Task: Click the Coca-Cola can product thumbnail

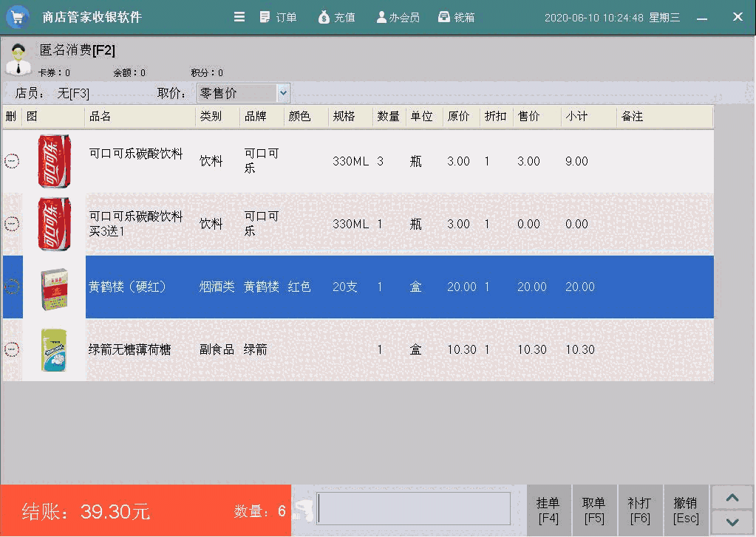Action: click(x=54, y=161)
